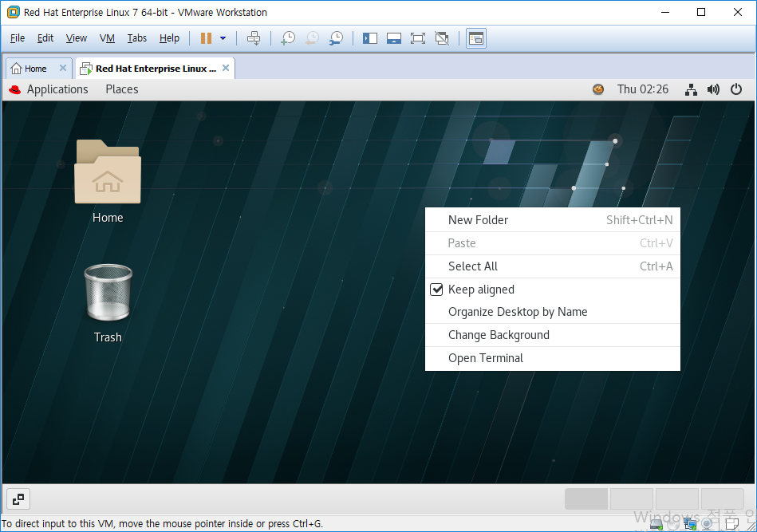Image resolution: width=757 pixels, height=532 pixels.
Task: Click the notification icon beside the clock
Action: 598,89
